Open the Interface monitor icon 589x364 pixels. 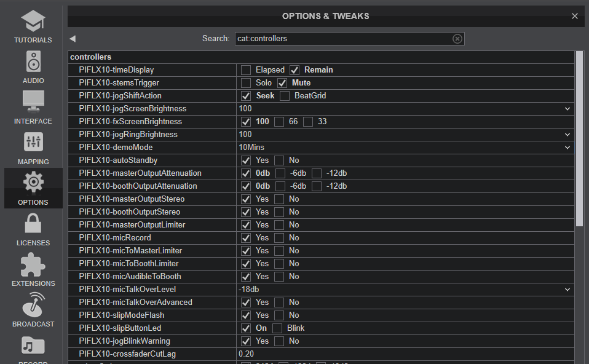point(33,102)
